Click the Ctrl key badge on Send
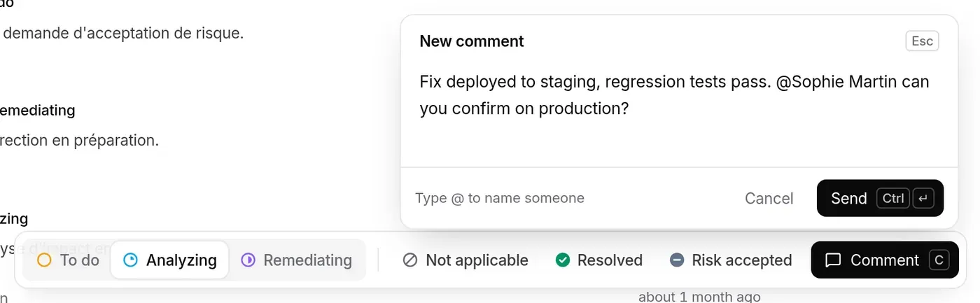 (x=893, y=198)
